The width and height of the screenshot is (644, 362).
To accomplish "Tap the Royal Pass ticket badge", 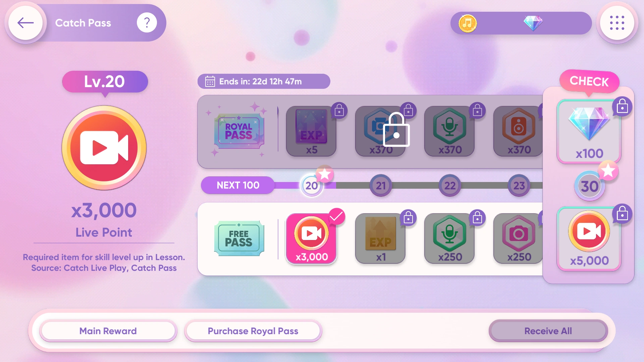I will (x=239, y=131).
